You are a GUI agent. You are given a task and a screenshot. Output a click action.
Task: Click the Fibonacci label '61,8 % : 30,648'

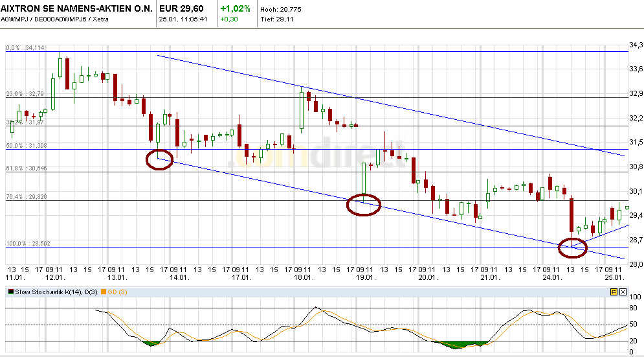click(x=27, y=168)
